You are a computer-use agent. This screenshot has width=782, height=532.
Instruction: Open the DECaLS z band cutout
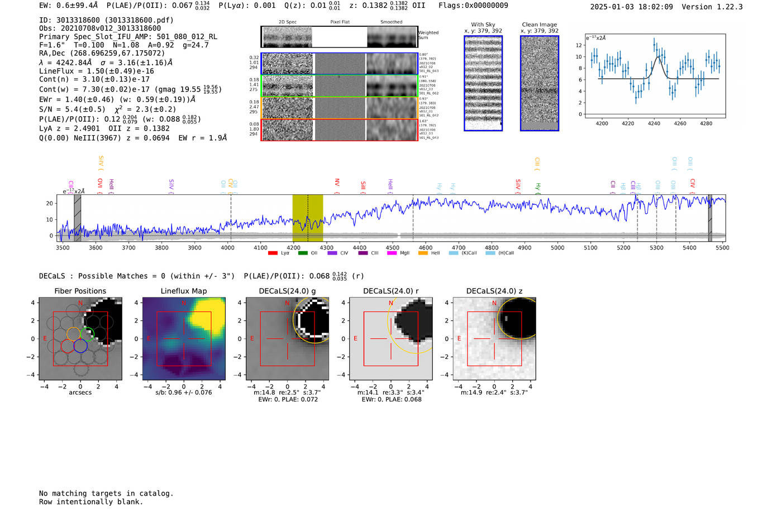click(494, 339)
